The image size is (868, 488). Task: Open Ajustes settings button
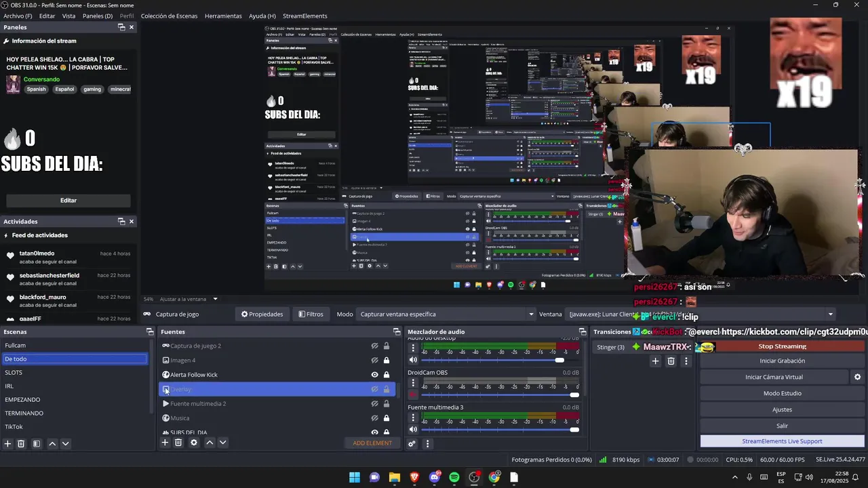pyautogui.click(x=782, y=409)
